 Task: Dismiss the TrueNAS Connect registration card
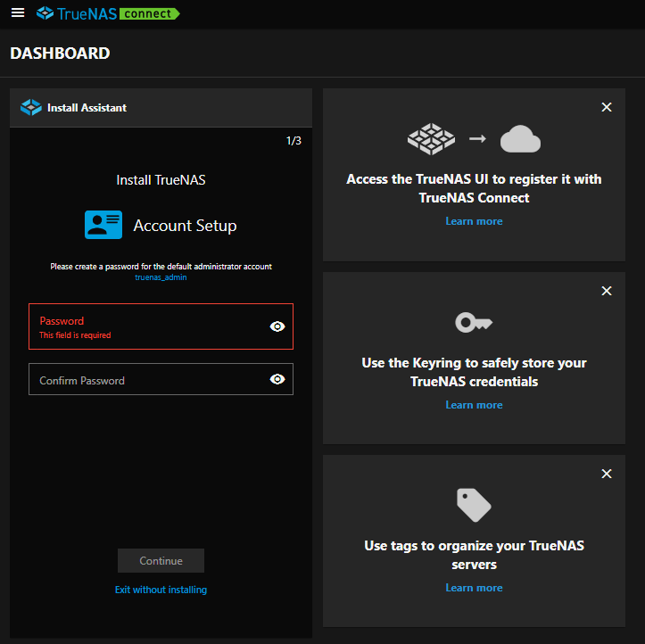(607, 107)
